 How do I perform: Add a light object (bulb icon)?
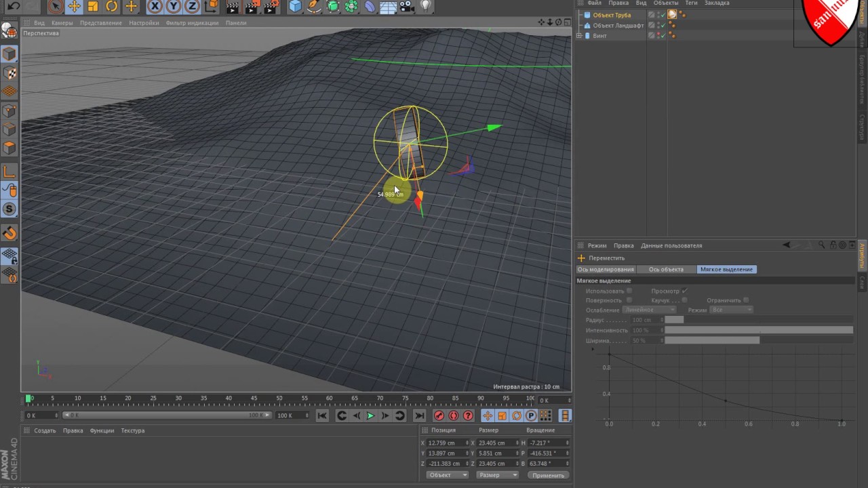pos(425,7)
